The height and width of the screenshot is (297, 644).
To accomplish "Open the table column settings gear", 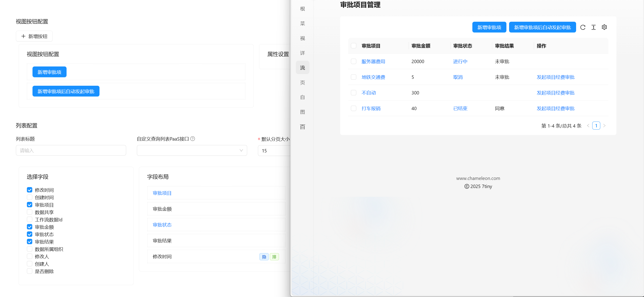I will (x=604, y=27).
